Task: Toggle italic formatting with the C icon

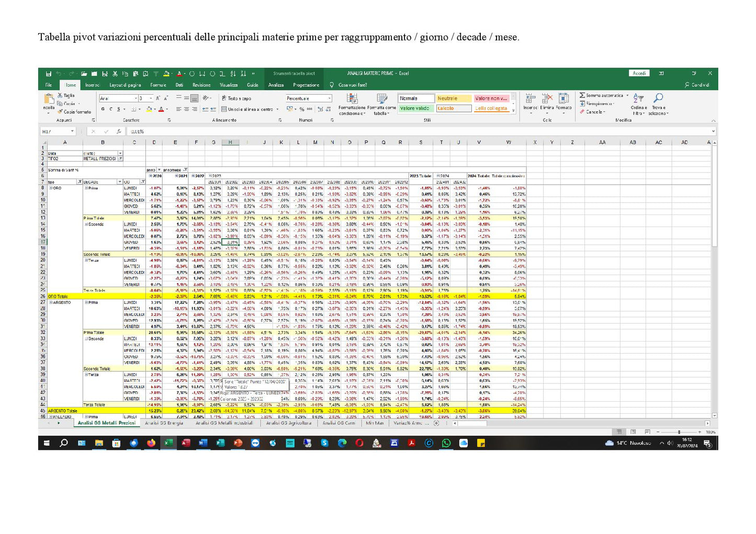Action: (111, 109)
